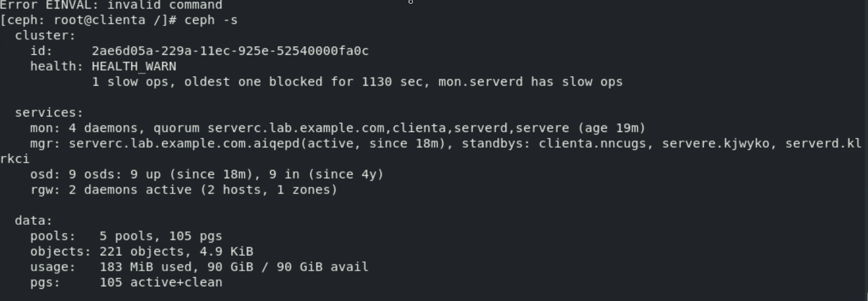Click the '5 pools, 105 pgs' value
This screenshot has height=301, width=868.
161,236
